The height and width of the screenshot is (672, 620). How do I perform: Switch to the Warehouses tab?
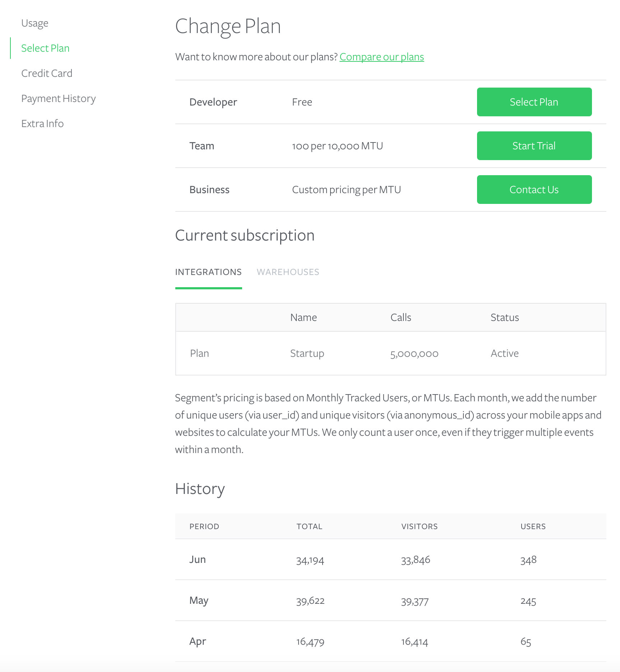[288, 272]
